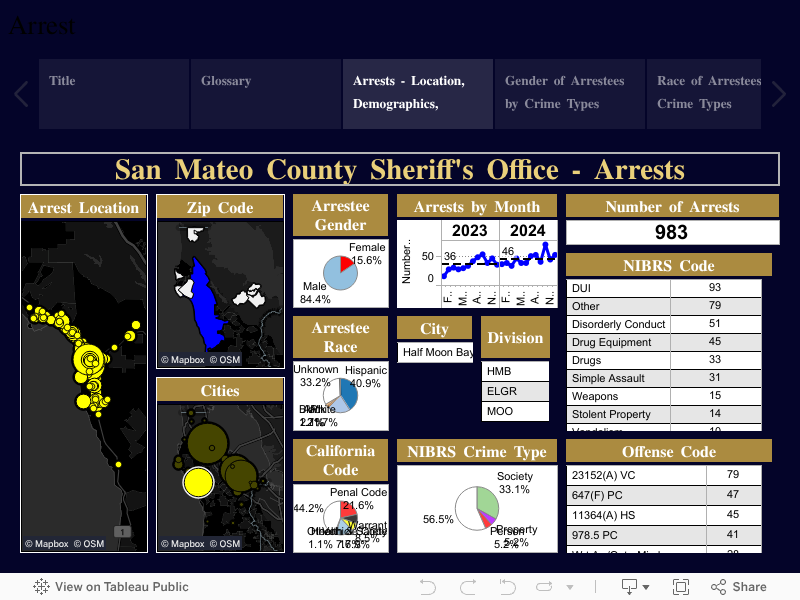
Task: Open Race of Arrestees Crime Types tab
Action: point(704,94)
